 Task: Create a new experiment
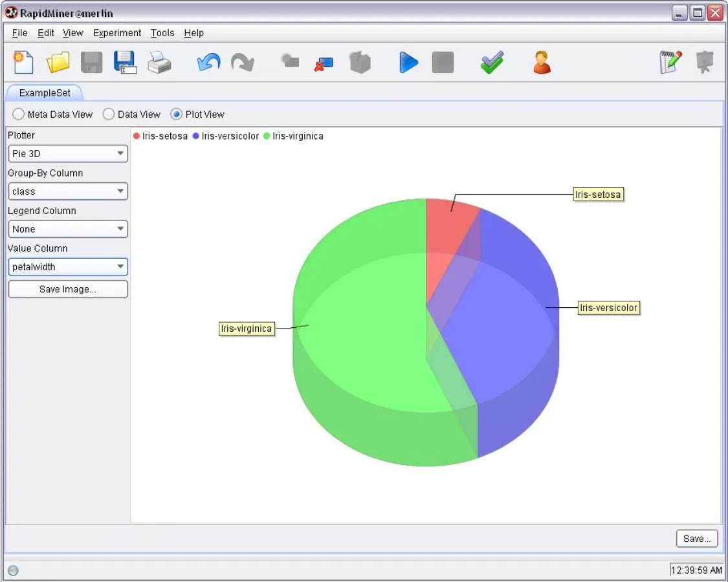(x=23, y=62)
